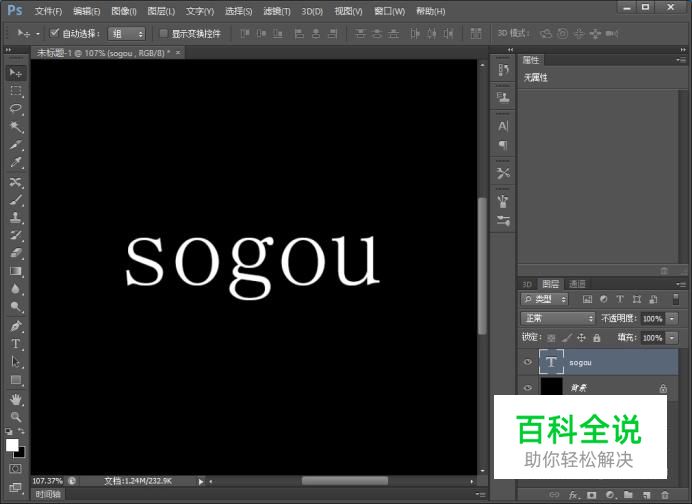
Task: Select the Horizontal Type tool
Action: pyautogui.click(x=15, y=344)
